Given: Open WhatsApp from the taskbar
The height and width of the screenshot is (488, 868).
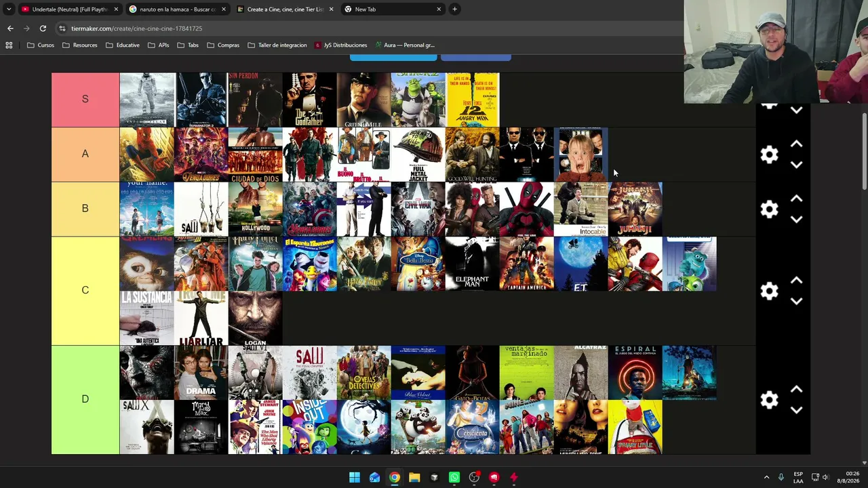Looking at the screenshot, I should pos(454,477).
